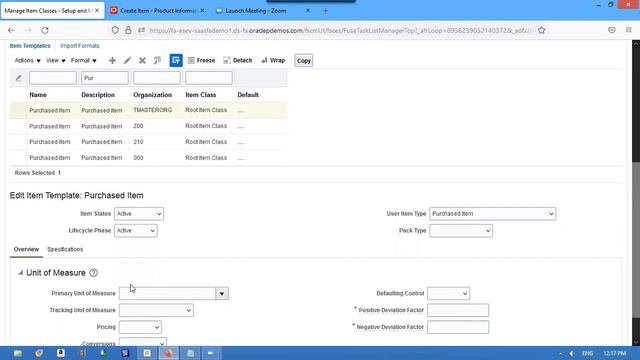Image resolution: width=640 pixels, height=360 pixels.
Task: Switch to the Item Templates tab
Action: 30,46
